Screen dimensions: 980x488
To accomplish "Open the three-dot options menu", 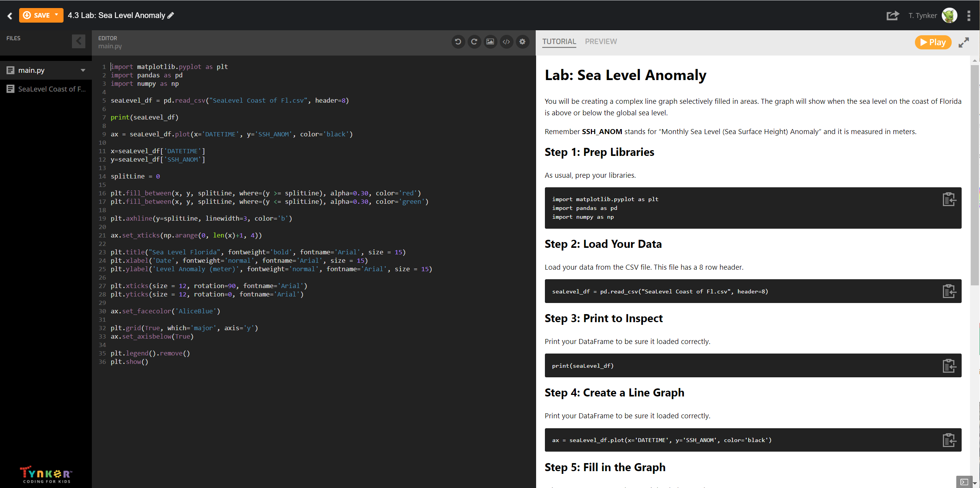I will tap(969, 16).
